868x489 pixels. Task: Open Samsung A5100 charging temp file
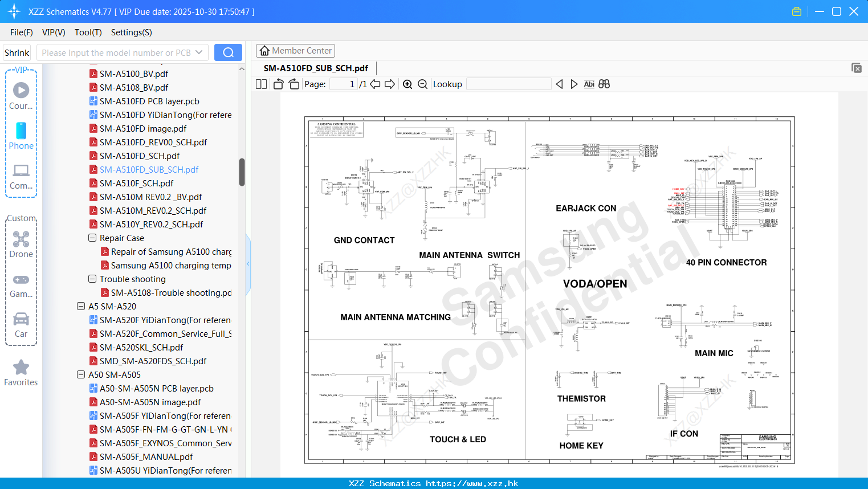click(x=166, y=265)
